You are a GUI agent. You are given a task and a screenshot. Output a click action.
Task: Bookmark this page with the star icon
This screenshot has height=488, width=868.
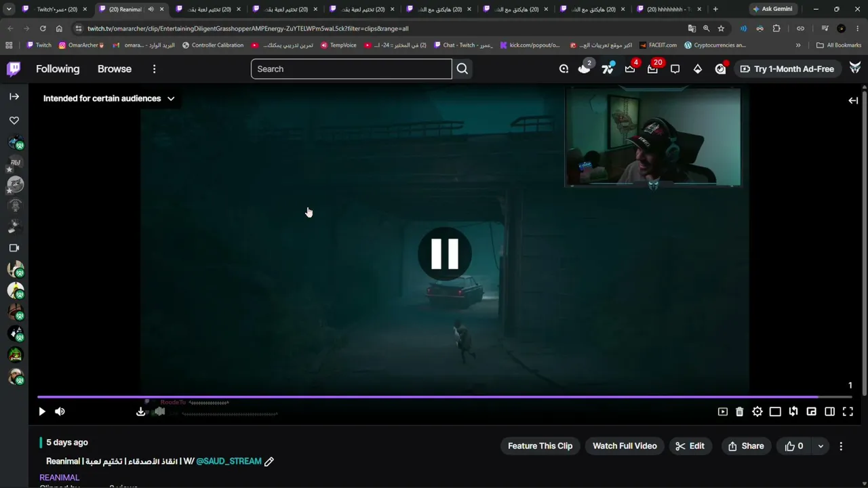click(x=721, y=28)
